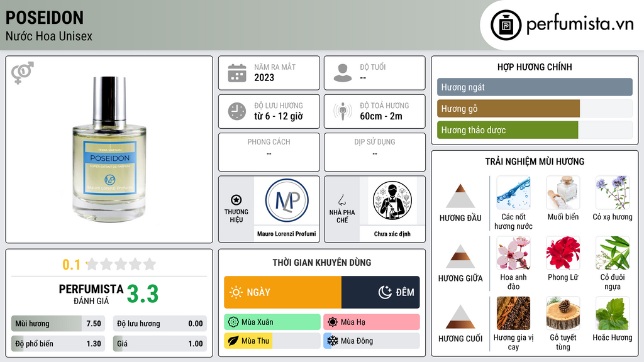Click the Mùa Hạ season tag
Screen dimensions: 644x362
coord(372,322)
